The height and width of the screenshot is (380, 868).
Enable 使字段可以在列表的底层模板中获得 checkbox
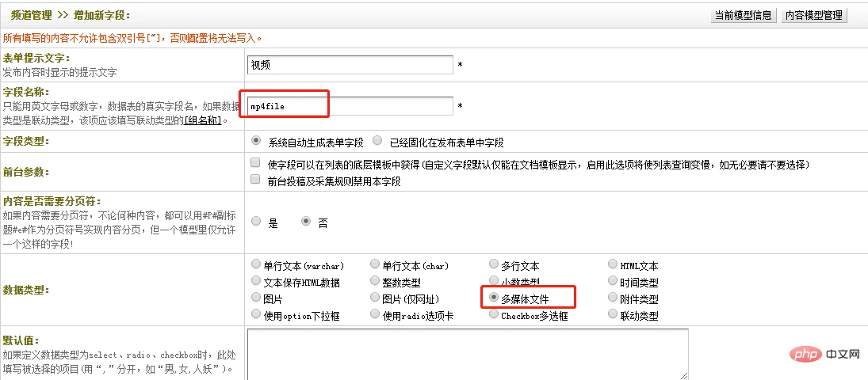[255, 162]
